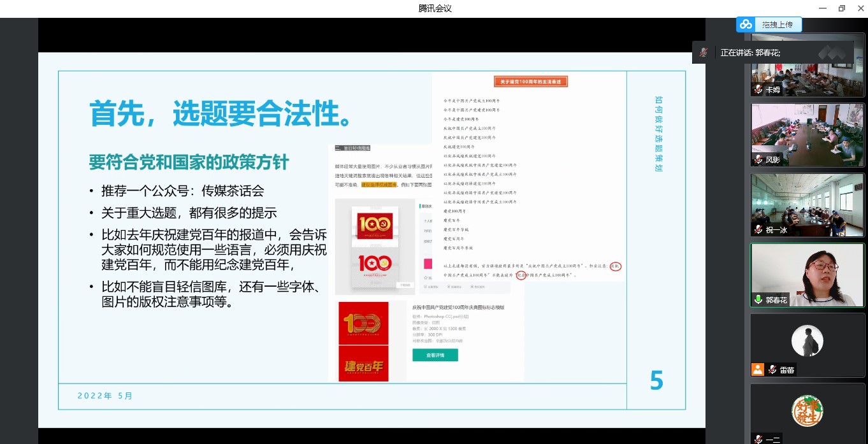868x444 pixels.
Task: Click 雷蕾's round profile avatar
Action: tap(807, 341)
